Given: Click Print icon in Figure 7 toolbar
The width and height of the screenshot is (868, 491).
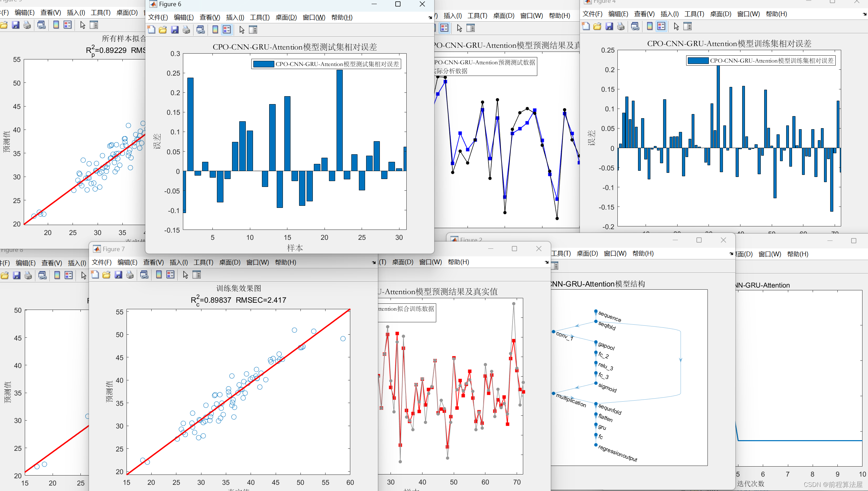Looking at the screenshot, I should pos(130,275).
